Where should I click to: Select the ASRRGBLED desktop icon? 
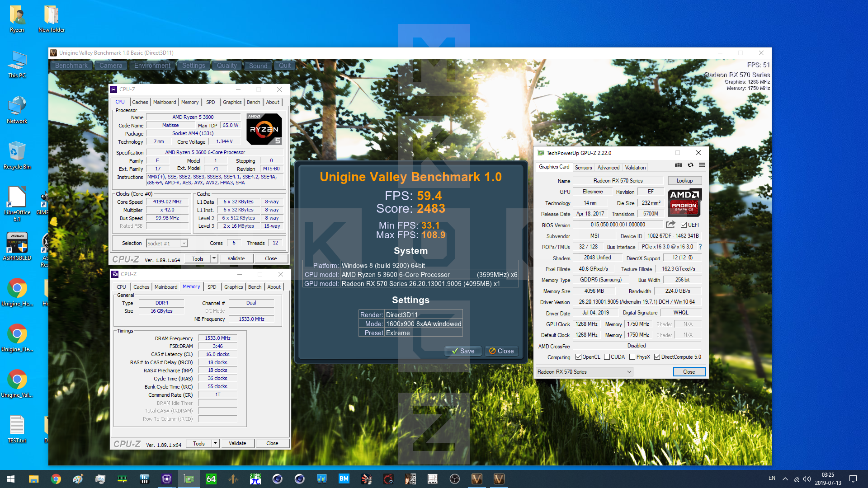point(17,247)
